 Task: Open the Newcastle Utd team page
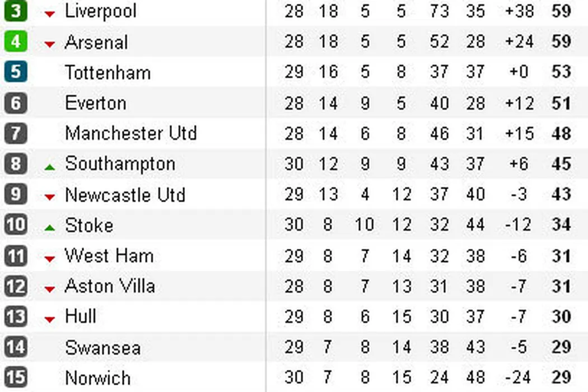click(125, 195)
